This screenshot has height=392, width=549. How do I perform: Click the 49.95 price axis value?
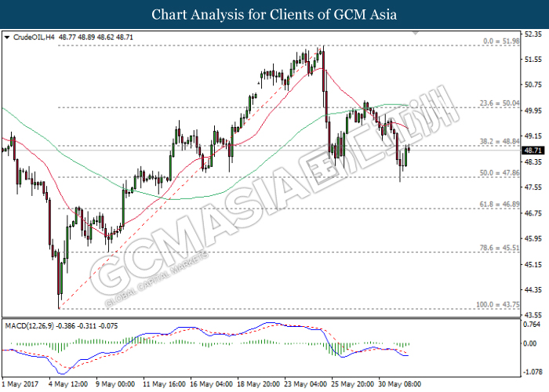pyautogui.click(x=533, y=111)
